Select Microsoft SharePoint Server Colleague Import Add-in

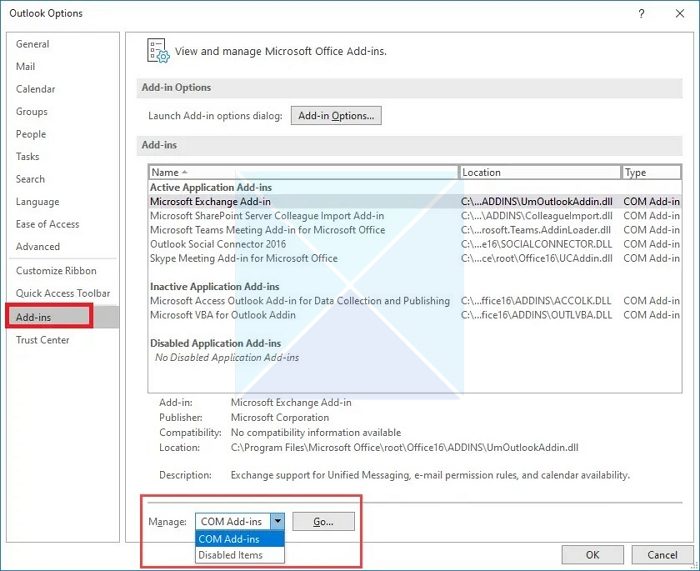tap(415, 216)
